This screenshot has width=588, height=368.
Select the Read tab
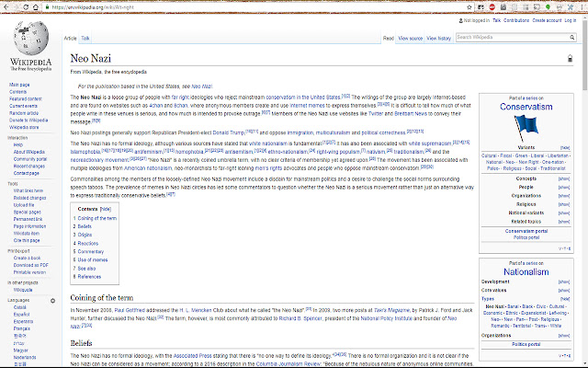(x=388, y=39)
